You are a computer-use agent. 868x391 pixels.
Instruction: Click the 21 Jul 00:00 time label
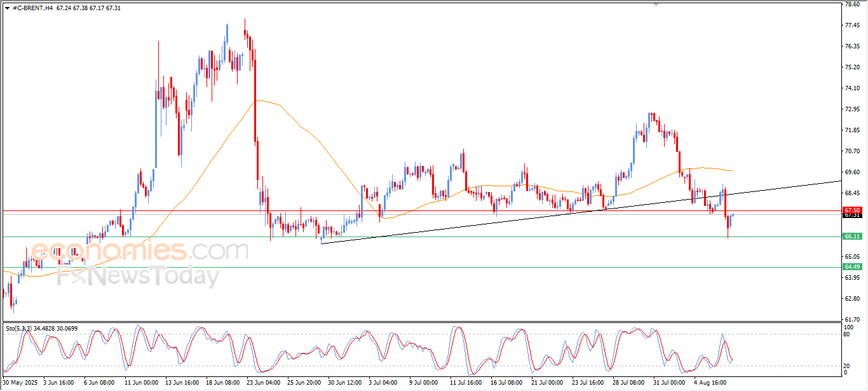(548, 383)
